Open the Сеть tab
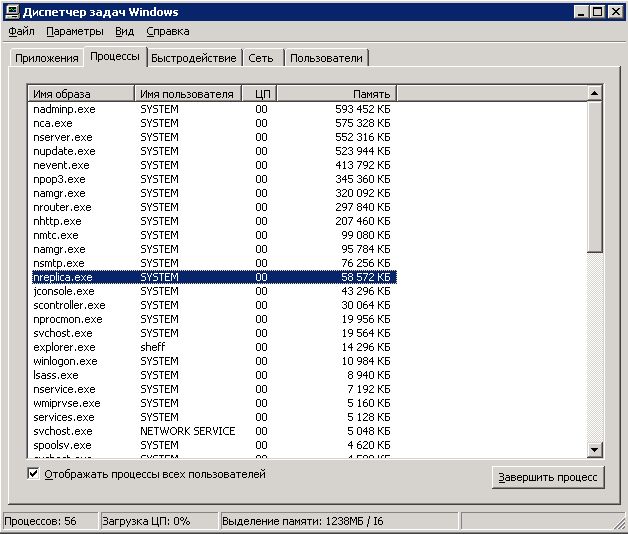 click(x=261, y=58)
